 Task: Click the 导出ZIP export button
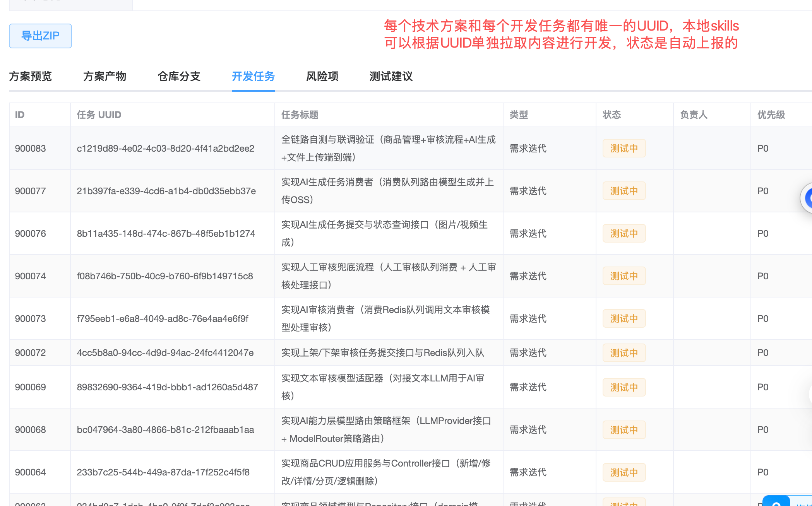[40, 36]
